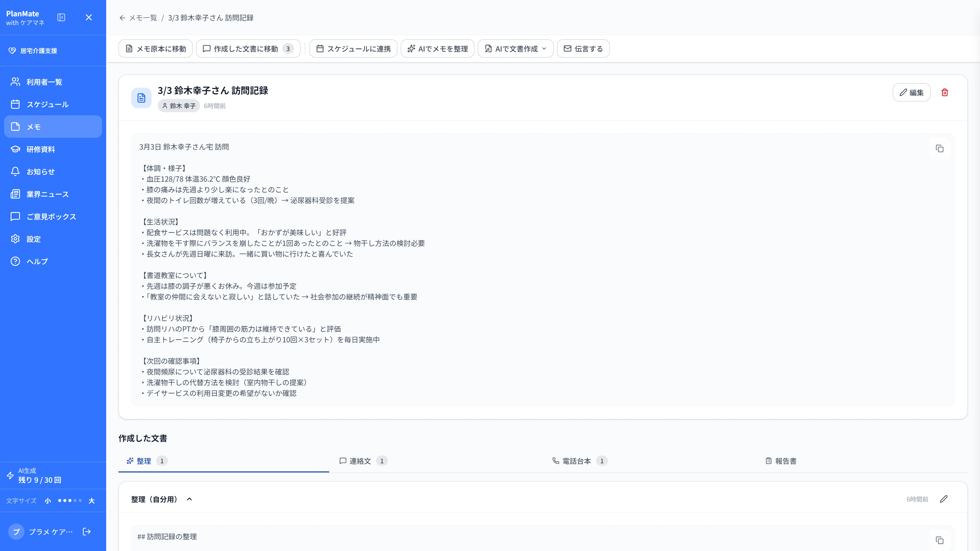
Task: Select メモ in sidebar
Action: coord(53,127)
